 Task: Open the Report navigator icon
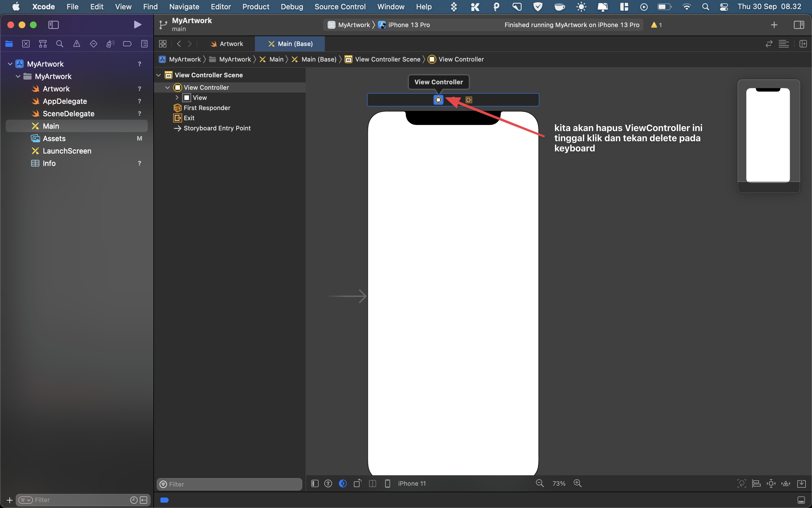coord(144,44)
